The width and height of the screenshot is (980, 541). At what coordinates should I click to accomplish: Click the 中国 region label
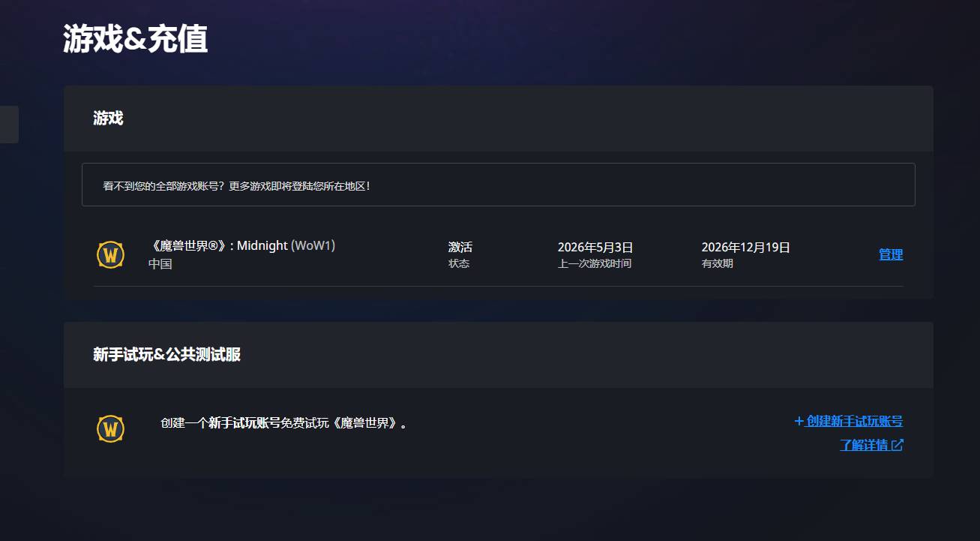point(160,264)
